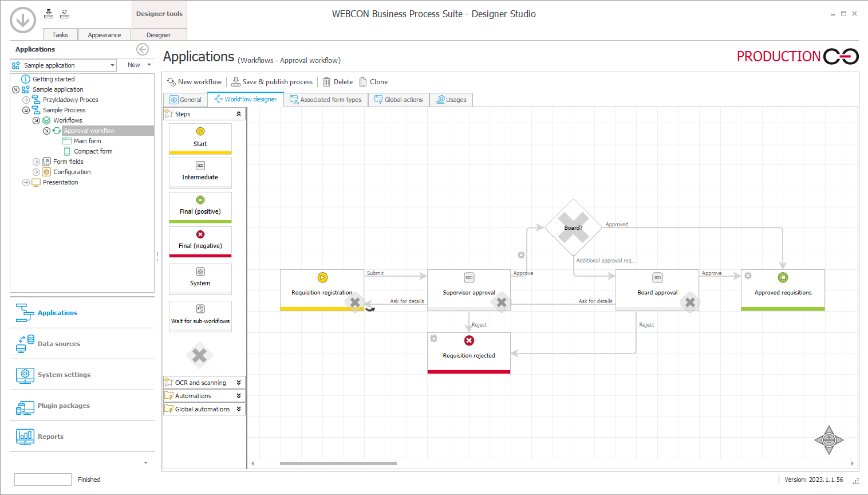Click gear icon beside Approved requisitions step
Image resolution: width=868 pixels, height=495 pixels.
[x=748, y=276]
